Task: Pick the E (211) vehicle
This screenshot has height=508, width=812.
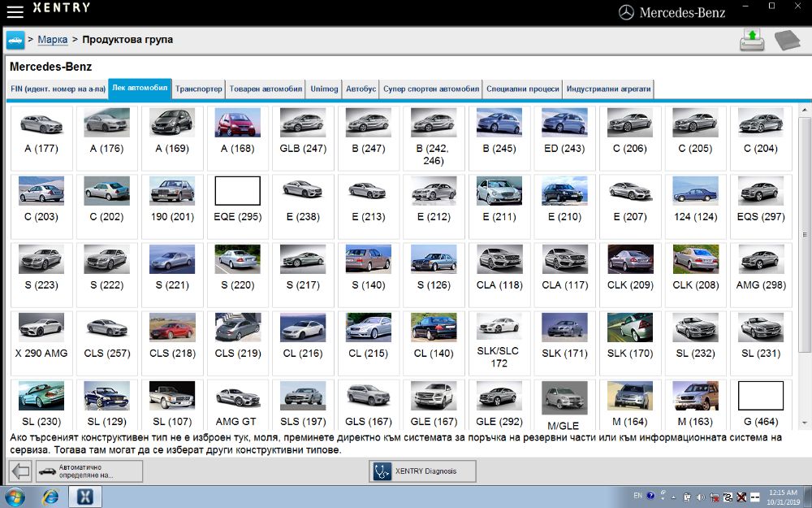Action: coord(499,206)
